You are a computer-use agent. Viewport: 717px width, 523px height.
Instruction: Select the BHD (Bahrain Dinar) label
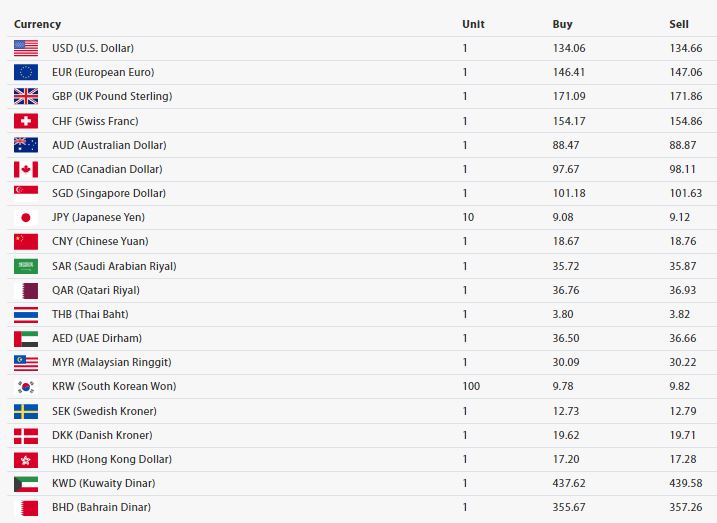point(101,507)
